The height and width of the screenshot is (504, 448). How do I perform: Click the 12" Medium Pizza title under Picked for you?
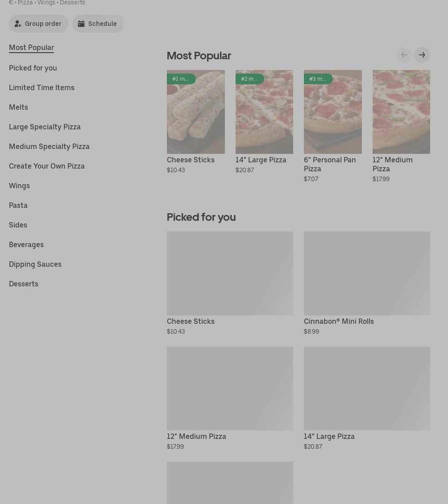[196, 436]
